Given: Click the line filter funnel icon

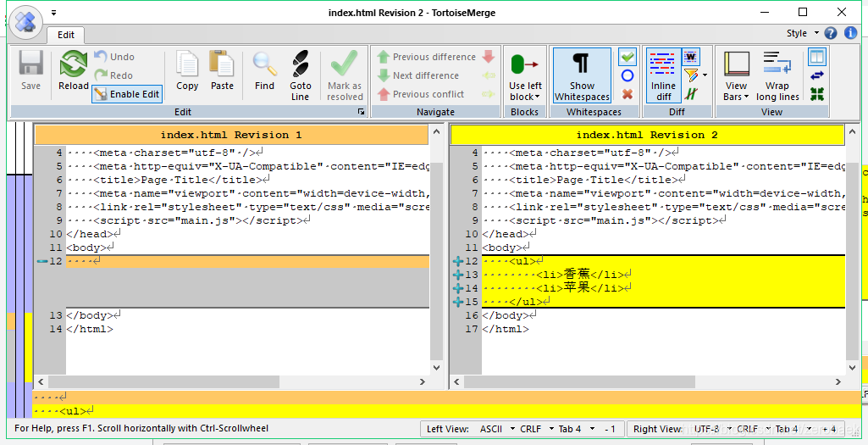Looking at the screenshot, I should 690,75.
